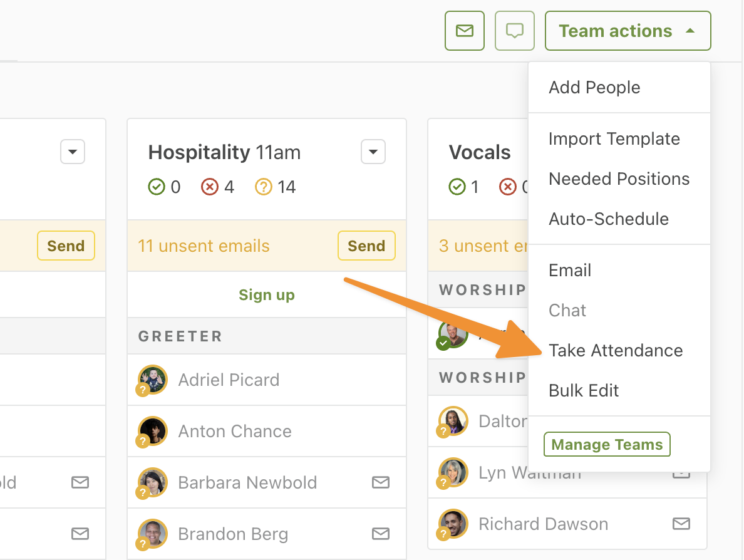Screen dimensions: 744x560
Task: Click the Vocals team heading
Action: coord(480,152)
